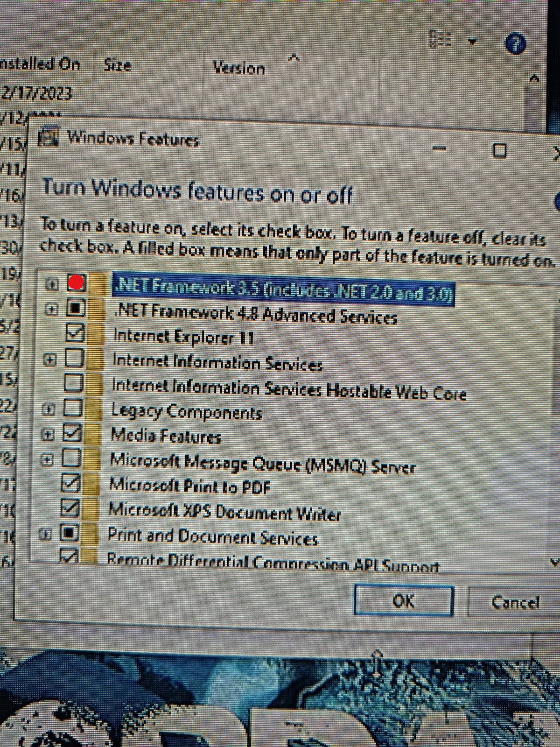Enable Internet Information Services Hostable Web Core checkbox
The width and height of the screenshot is (560, 747).
point(73,383)
